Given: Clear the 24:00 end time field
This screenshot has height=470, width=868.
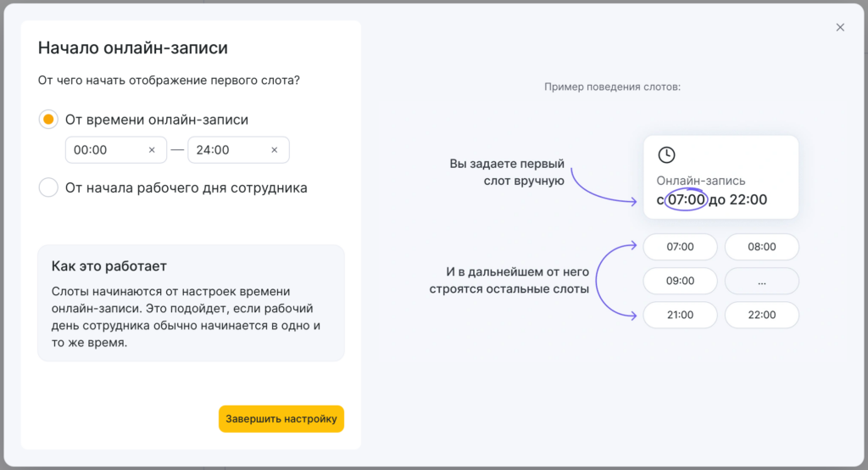Looking at the screenshot, I should point(274,150).
